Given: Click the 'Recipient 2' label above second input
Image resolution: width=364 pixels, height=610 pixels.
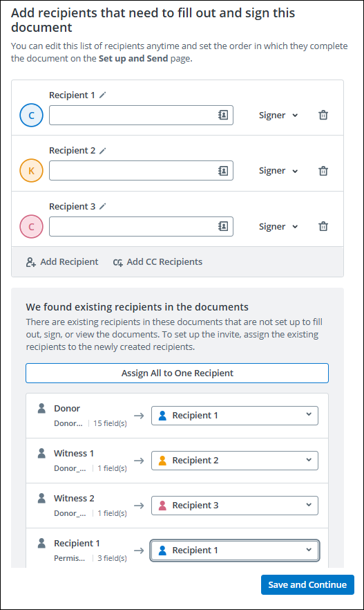Looking at the screenshot, I should [73, 151].
